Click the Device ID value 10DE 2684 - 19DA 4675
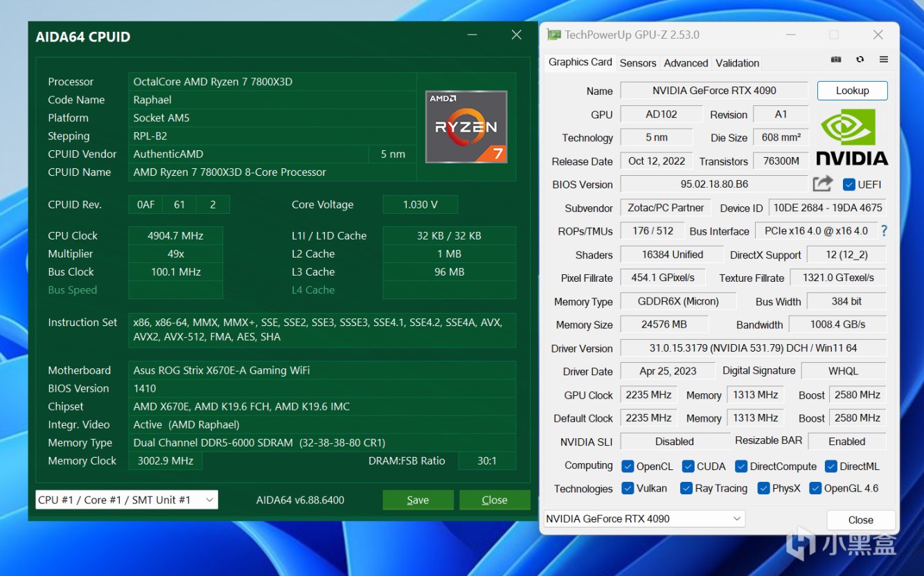The height and width of the screenshot is (576, 924). point(827,208)
